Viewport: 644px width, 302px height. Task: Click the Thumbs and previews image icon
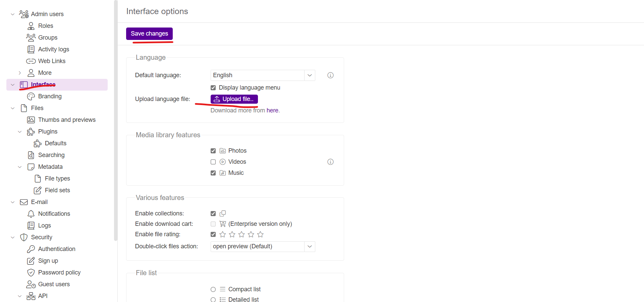point(31,120)
